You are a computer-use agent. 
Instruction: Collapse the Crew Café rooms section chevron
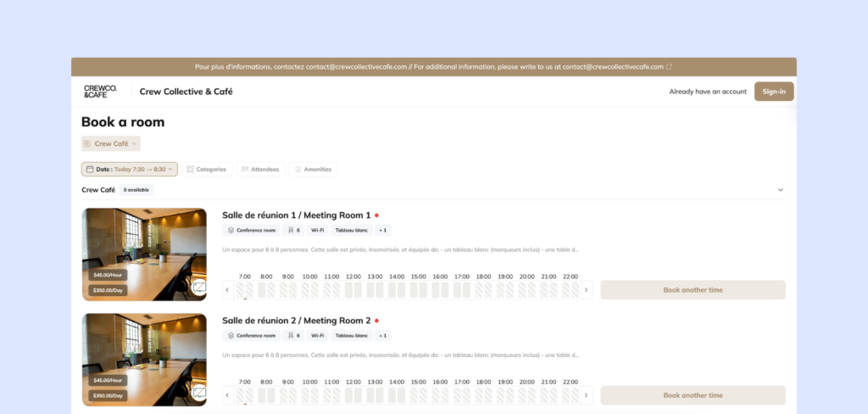[780, 190]
